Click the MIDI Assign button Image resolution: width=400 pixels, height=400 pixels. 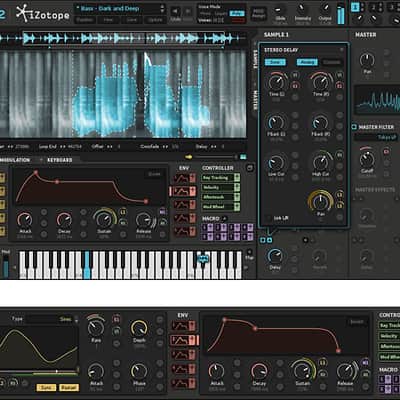[x=259, y=14]
